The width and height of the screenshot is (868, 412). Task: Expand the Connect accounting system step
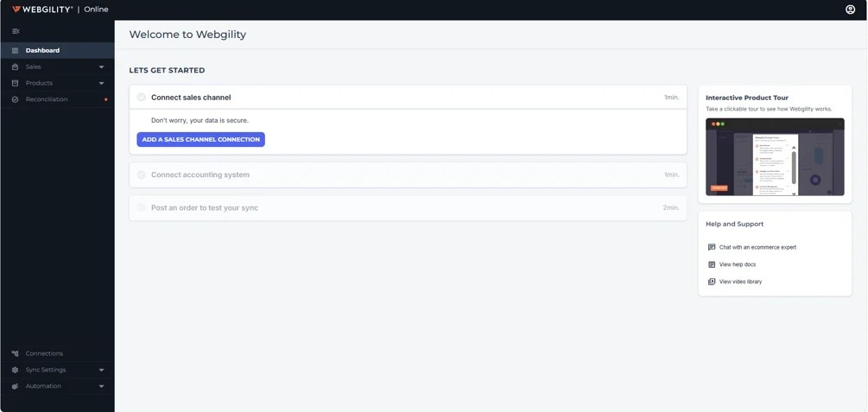pyautogui.click(x=408, y=175)
